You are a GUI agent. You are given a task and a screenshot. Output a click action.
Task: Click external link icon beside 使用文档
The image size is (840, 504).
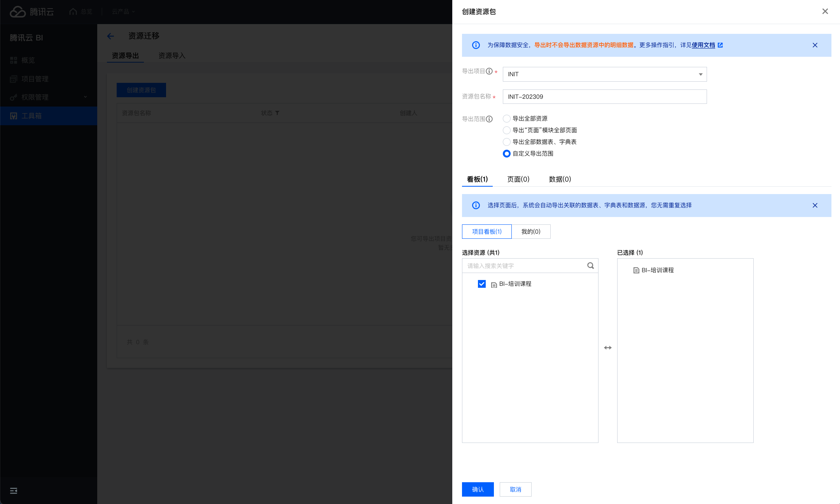(720, 45)
